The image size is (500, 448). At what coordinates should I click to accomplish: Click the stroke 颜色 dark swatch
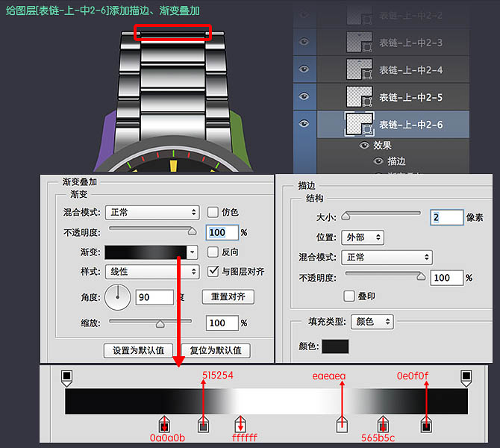[335, 346]
